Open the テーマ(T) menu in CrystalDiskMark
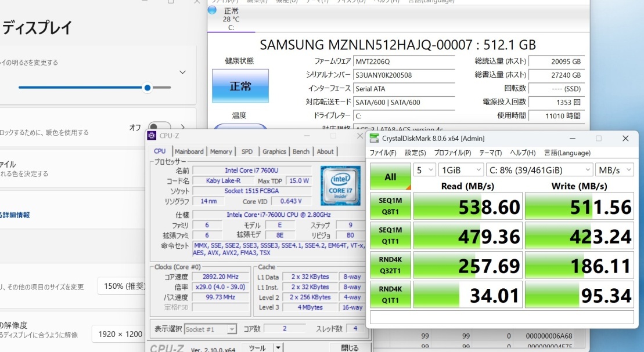The image size is (644, 352). pyautogui.click(x=490, y=153)
